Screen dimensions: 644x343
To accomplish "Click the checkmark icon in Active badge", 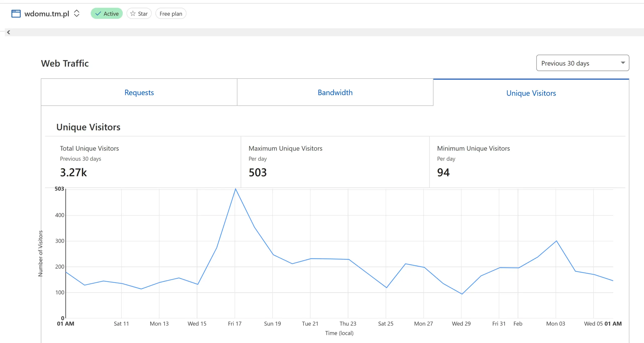I will pos(98,14).
